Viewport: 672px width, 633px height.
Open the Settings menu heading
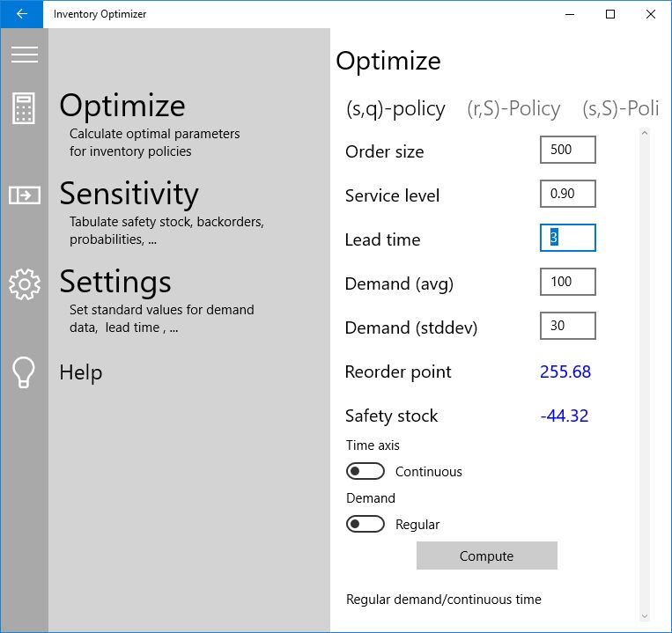[114, 282]
